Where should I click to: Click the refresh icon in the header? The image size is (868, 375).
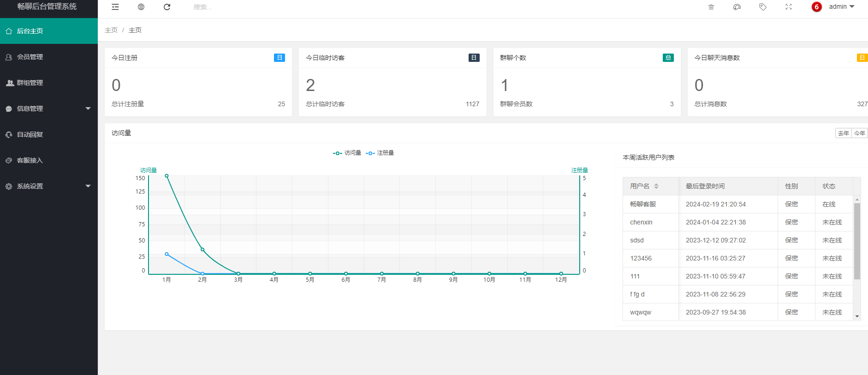click(x=167, y=7)
